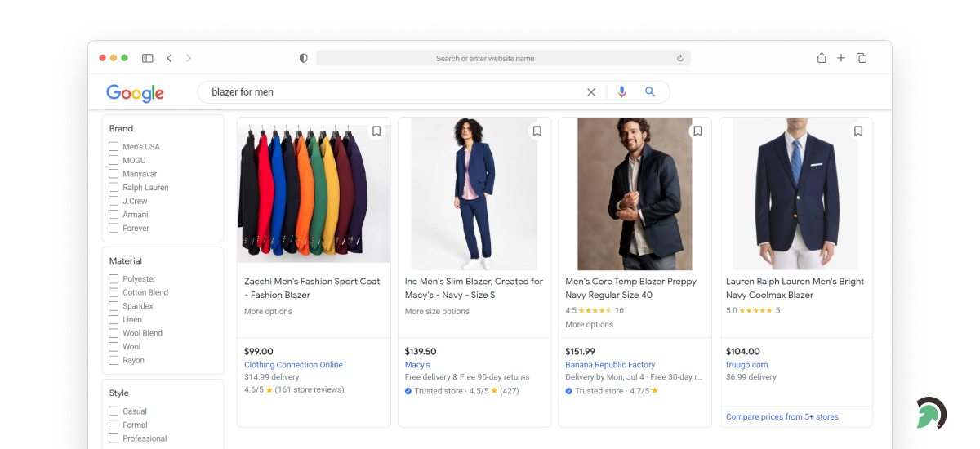Bookmark the Core Temp Blazer Preppy
Viewport: 980px width, 449px height.
tap(697, 131)
